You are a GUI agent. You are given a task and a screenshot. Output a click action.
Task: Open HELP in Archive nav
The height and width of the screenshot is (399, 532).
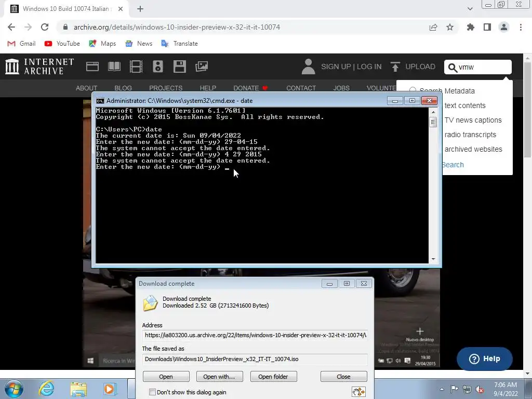click(x=208, y=88)
